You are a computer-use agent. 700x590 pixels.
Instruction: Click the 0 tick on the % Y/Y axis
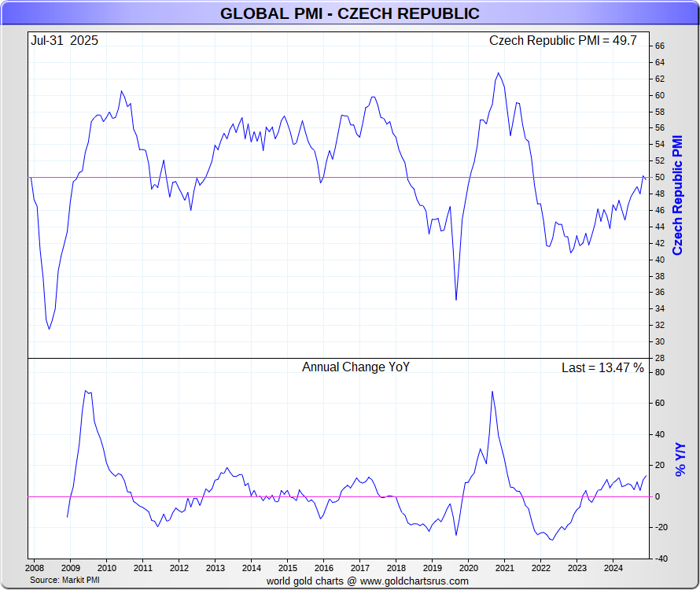(x=658, y=496)
